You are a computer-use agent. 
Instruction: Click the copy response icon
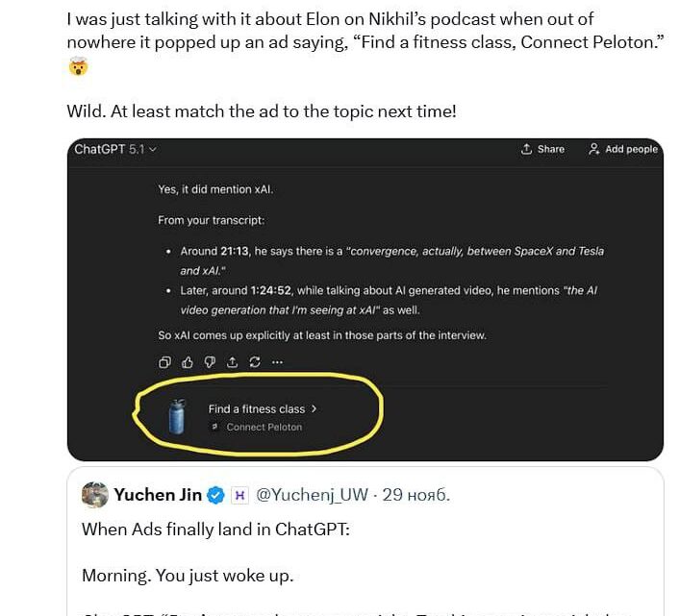pyautogui.click(x=164, y=362)
